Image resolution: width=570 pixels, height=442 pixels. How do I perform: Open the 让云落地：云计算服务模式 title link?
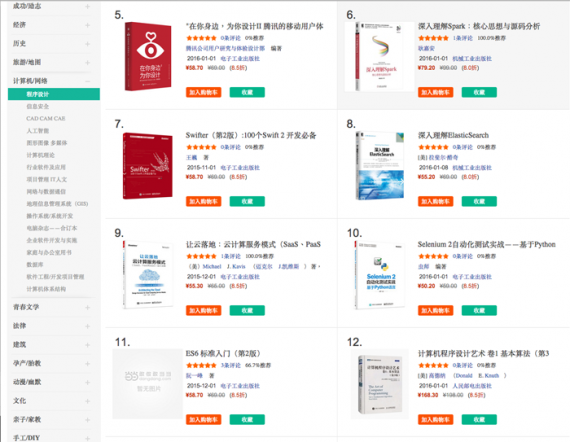pos(253,244)
